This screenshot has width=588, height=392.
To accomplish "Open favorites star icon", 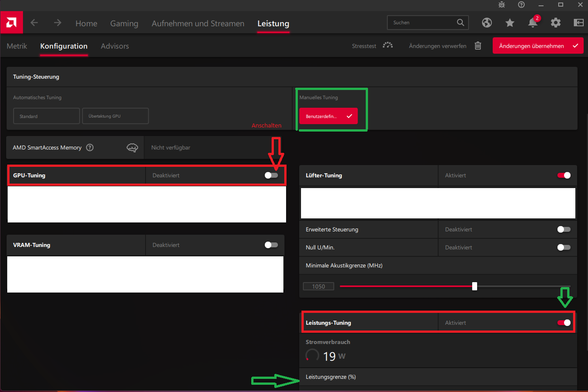I will click(x=510, y=23).
